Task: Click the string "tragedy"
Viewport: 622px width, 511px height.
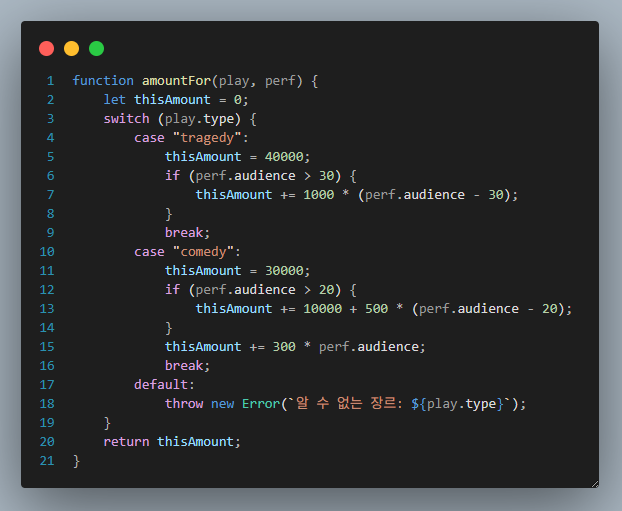Action: (x=207, y=138)
